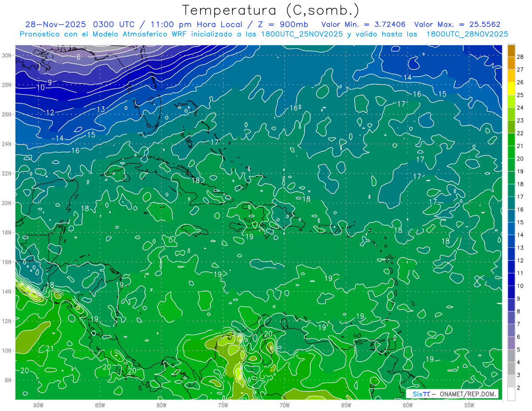
Task: Click the "Valor Min. = 3.72406" text
Action: click(364, 24)
